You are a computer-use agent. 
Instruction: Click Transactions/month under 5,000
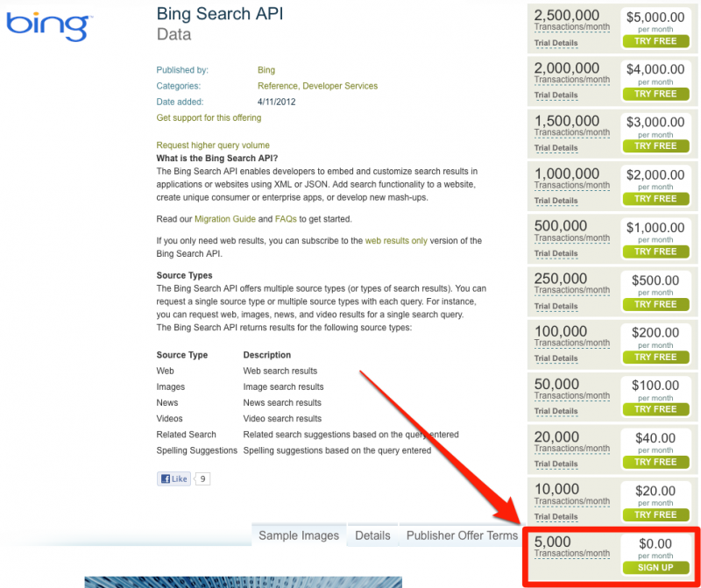click(572, 554)
